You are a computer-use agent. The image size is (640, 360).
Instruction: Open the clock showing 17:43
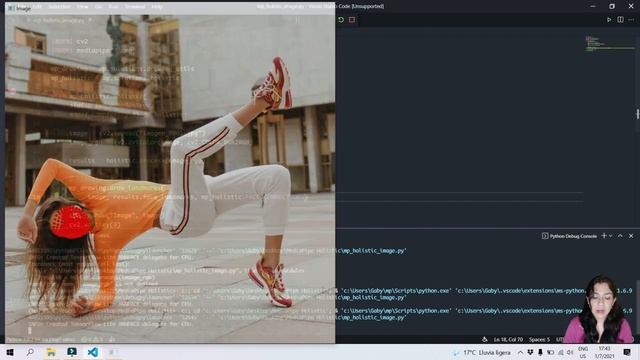[604, 352]
